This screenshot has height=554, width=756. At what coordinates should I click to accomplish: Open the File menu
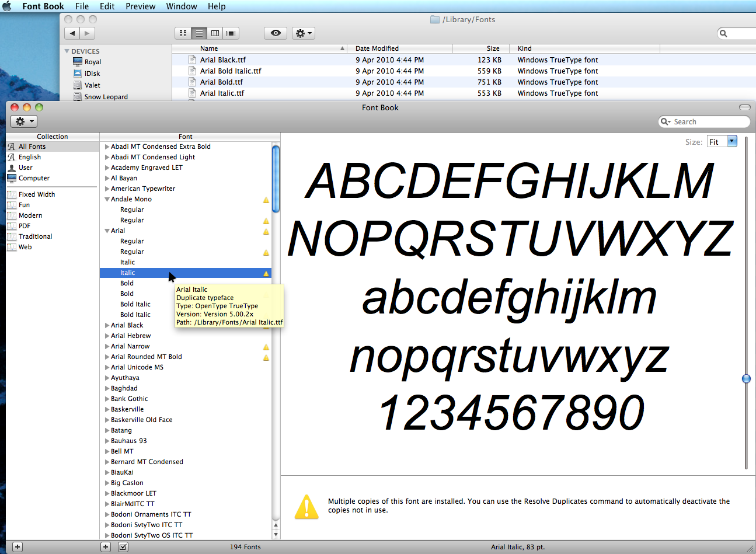(x=82, y=6)
